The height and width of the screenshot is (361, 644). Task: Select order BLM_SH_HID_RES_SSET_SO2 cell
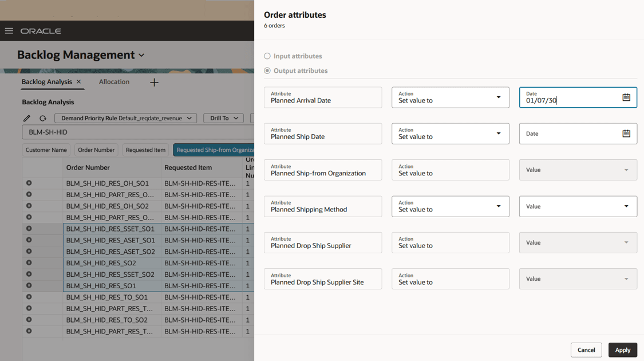pyautogui.click(x=112, y=274)
